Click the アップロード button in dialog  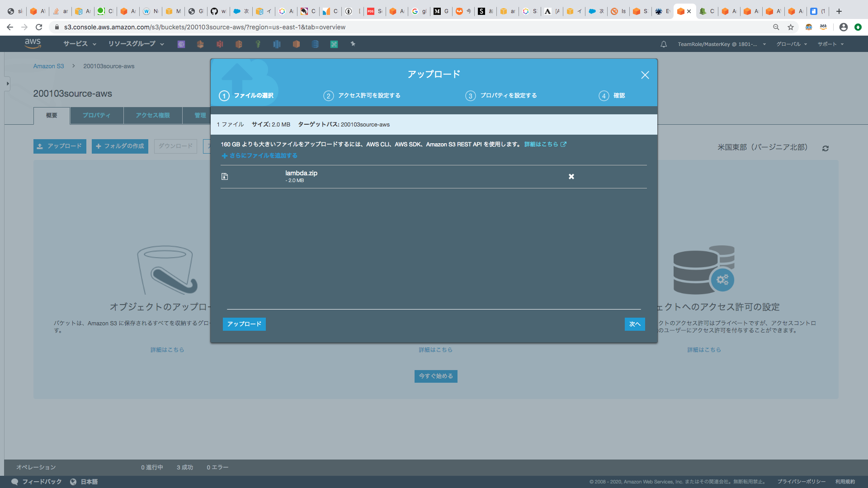coord(244,324)
